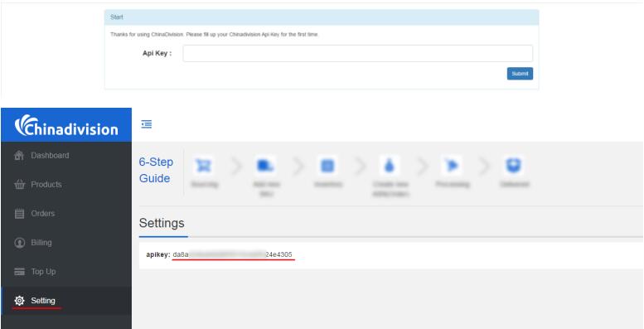This screenshot has width=644, height=329.
Task: Open the Processing step icon
Action: [x=452, y=166]
